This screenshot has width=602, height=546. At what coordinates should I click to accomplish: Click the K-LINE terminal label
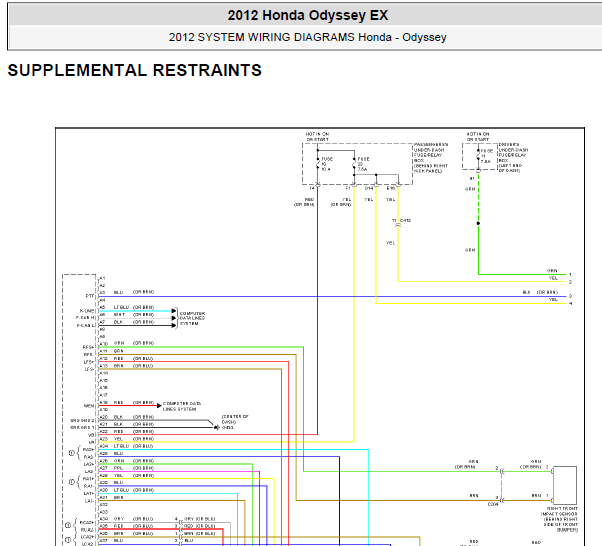point(87,311)
